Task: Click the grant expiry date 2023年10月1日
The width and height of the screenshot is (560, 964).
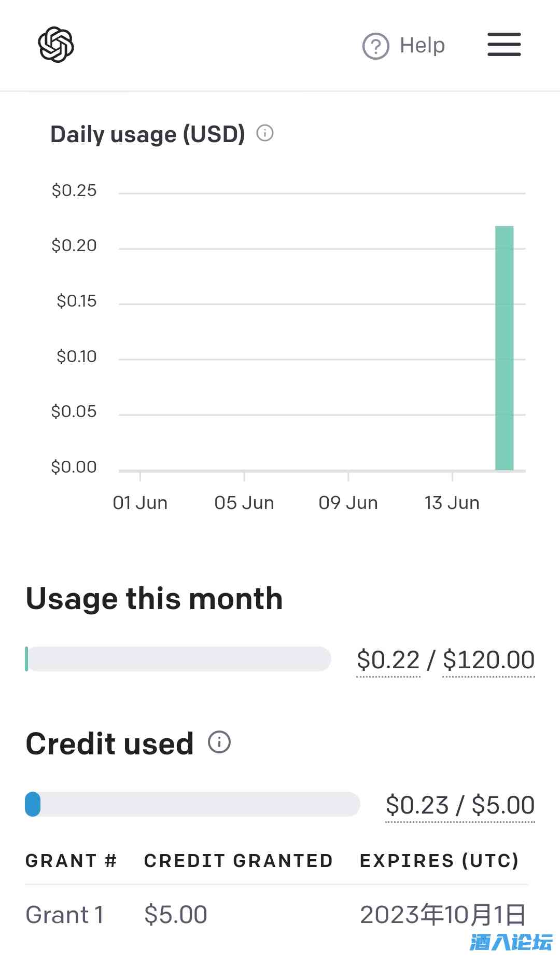Action: coord(443,914)
